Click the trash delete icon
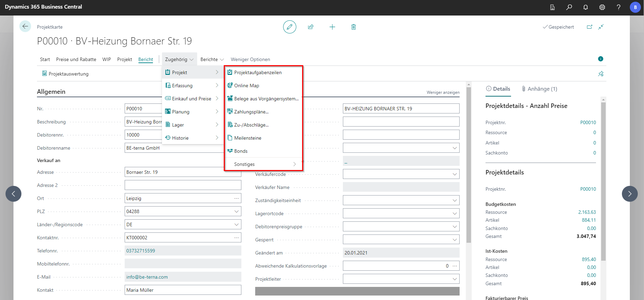Image resolution: width=644 pixels, height=300 pixels. pos(354,27)
